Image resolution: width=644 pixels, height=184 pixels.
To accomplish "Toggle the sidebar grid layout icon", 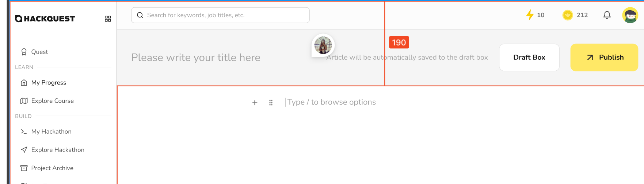I will click(108, 19).
